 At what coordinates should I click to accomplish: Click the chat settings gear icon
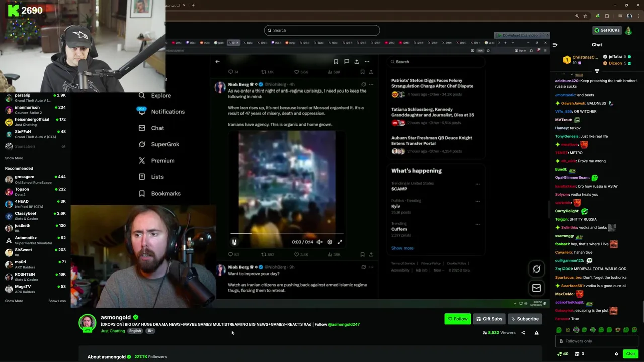[616, 354]
